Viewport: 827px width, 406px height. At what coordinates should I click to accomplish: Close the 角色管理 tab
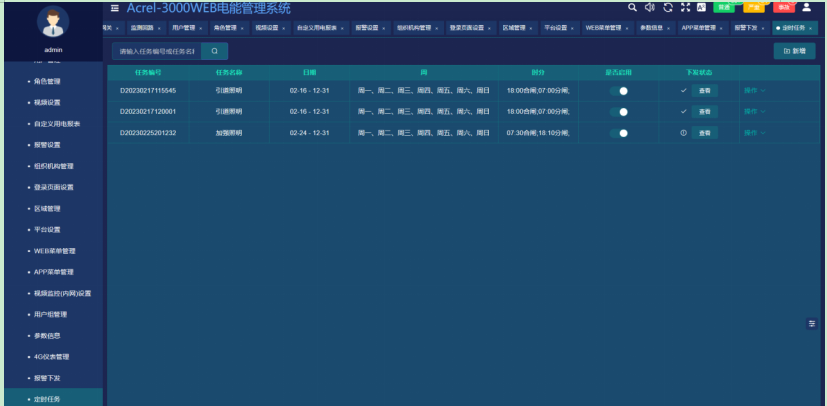point(242,28)
